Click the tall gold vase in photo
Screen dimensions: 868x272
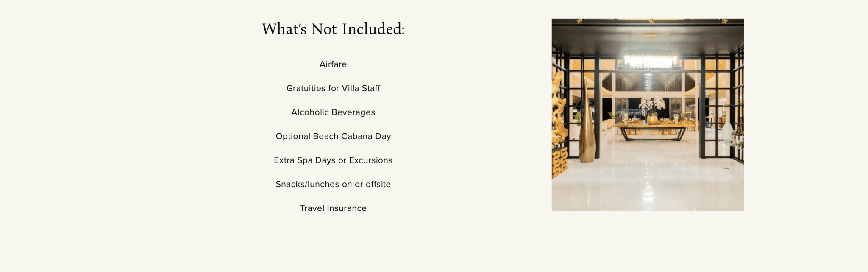587,127
